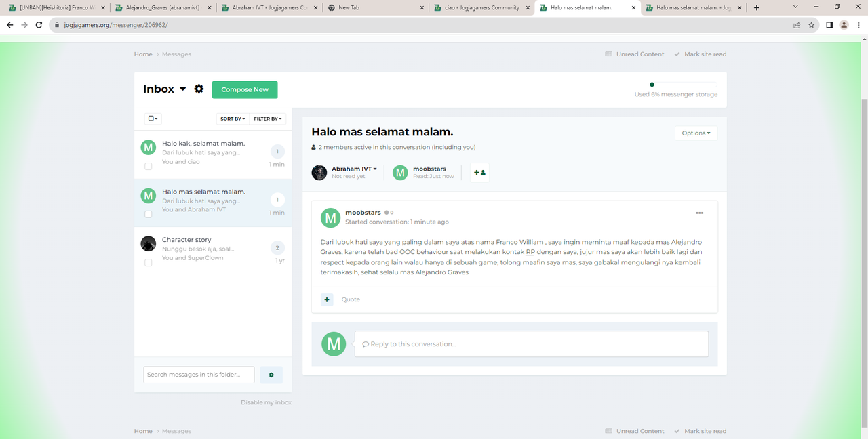868x439 pixels.
Task: Switch to Abraham IVT - Jogjagamers tab
Action: (x=268, y=7)
